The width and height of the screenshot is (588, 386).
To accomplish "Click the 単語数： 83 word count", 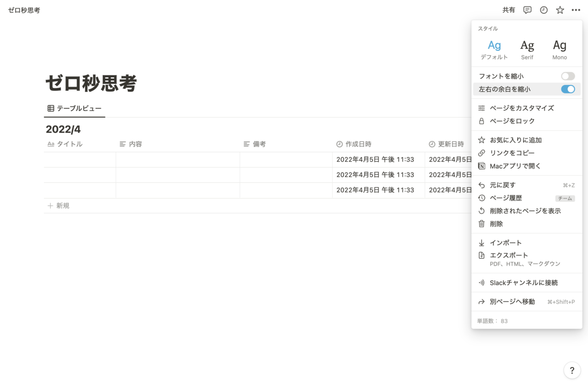I will (492, 321).
